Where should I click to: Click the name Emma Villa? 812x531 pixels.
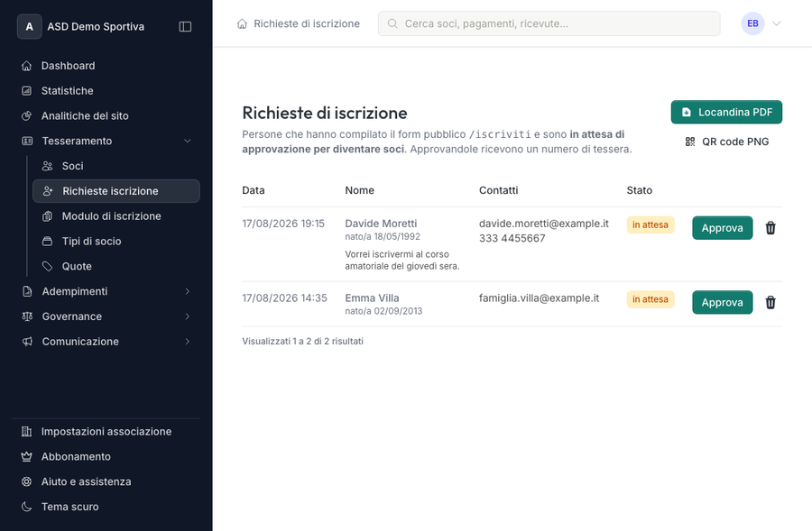click(x=372, y=298)
